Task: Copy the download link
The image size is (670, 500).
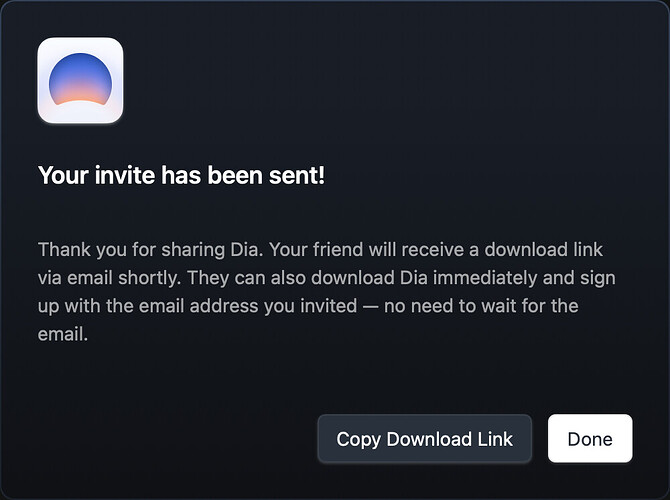Action: [425, 438]
